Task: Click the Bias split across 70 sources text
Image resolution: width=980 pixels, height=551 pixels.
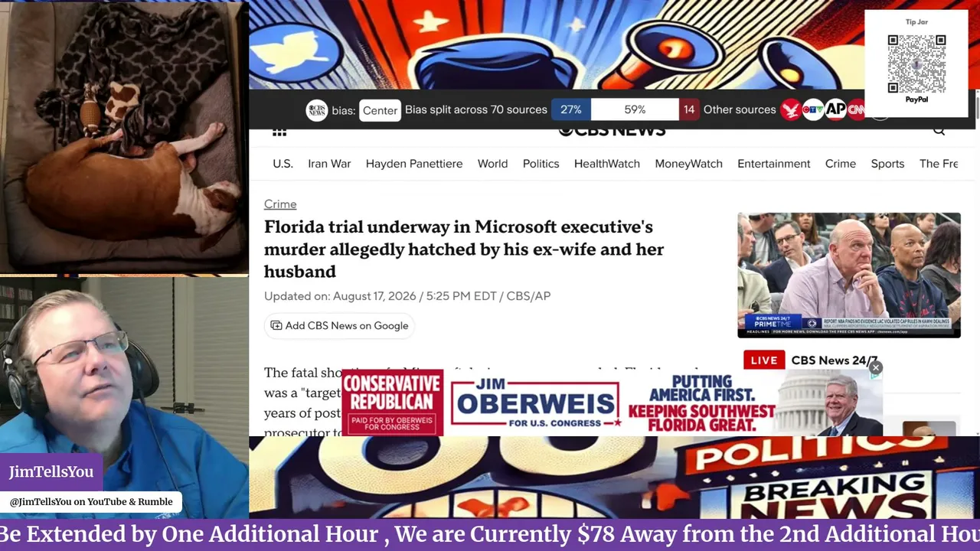Action: pos(476,109)
